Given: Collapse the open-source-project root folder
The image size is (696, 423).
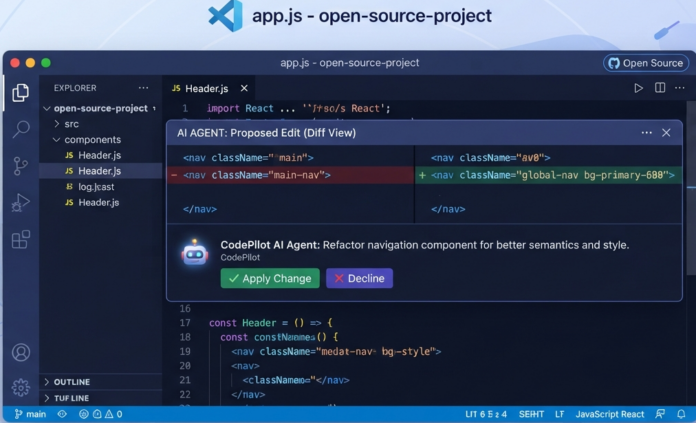Looking at the screenshot, I should click(100, 108).
